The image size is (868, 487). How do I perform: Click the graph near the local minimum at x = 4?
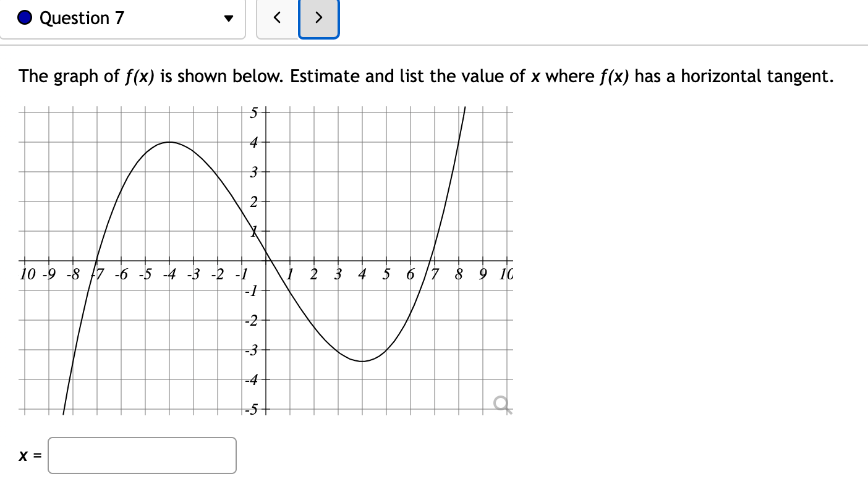pos(362,360)
